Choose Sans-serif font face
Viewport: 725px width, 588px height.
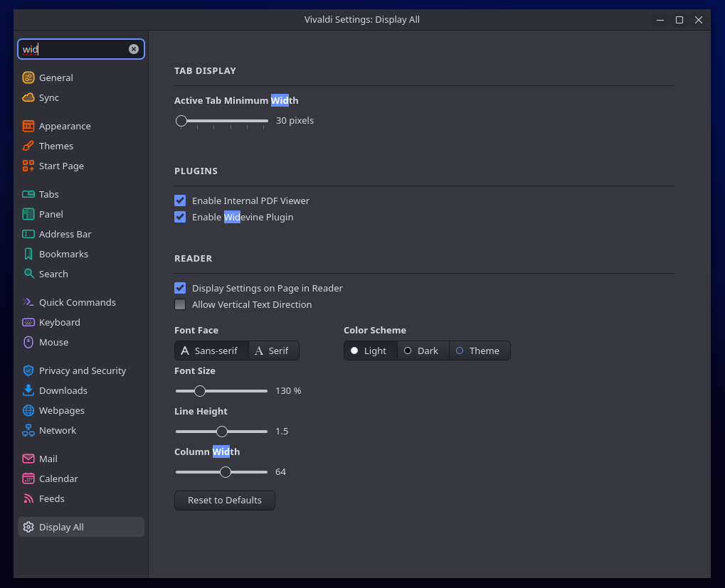click(x=211, y=351)
